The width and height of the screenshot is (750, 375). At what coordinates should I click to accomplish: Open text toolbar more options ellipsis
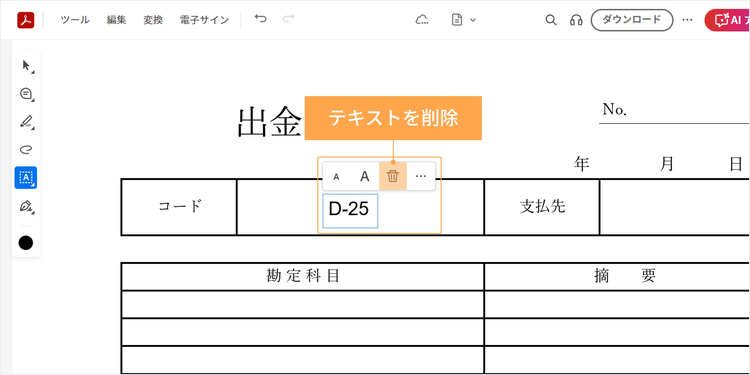point(421,176)
